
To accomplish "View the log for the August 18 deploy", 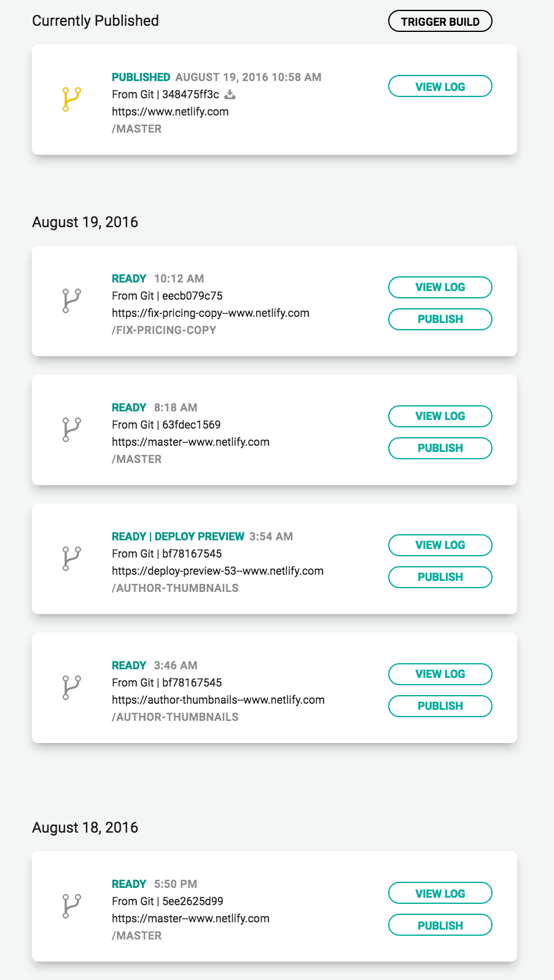I will coord(440,893).
